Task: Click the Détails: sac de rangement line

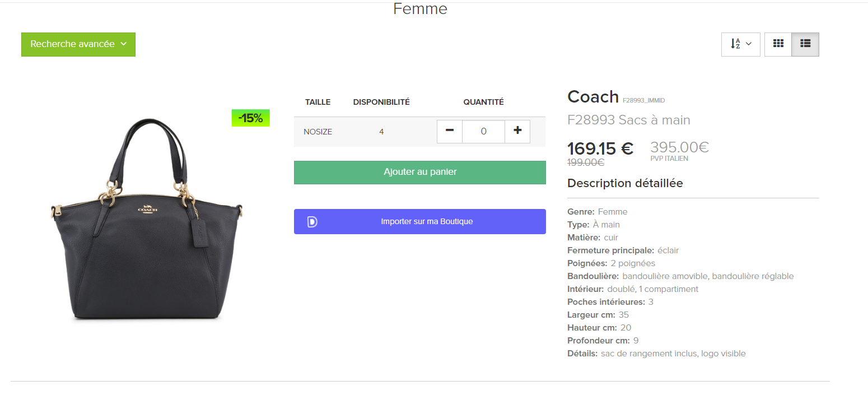Action: tap(656, 354)
